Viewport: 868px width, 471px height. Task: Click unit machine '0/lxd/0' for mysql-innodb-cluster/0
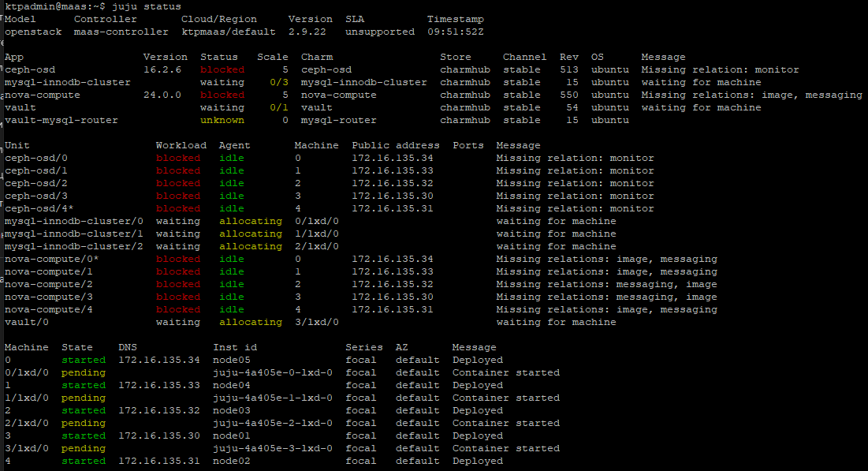click(x=317, y=222)
